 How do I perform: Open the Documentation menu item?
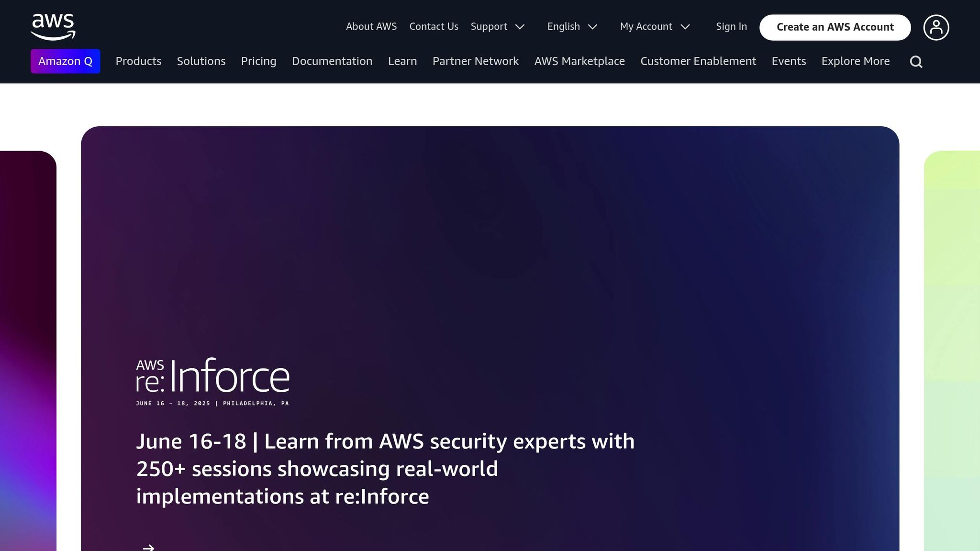pyautogui.click(x=332, y=61)
